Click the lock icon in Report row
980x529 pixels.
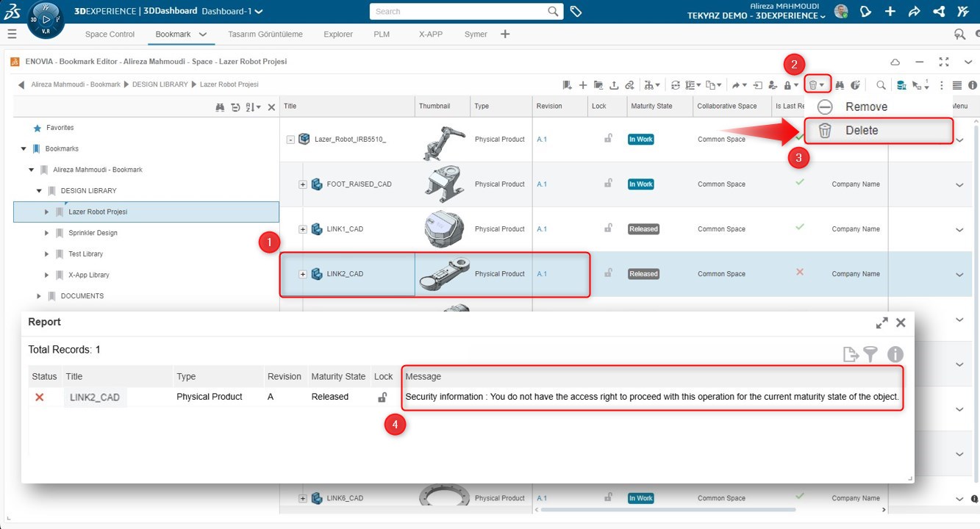[382, 397]
